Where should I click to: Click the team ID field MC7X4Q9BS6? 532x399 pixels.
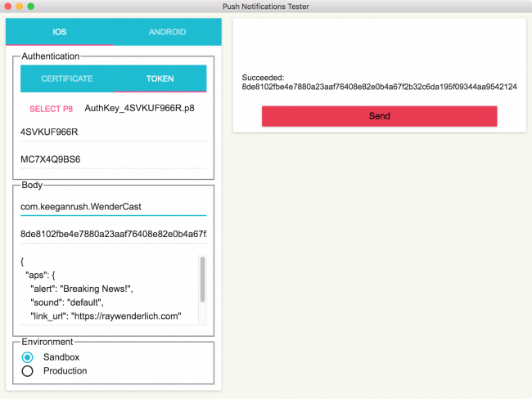coord(113,159)
